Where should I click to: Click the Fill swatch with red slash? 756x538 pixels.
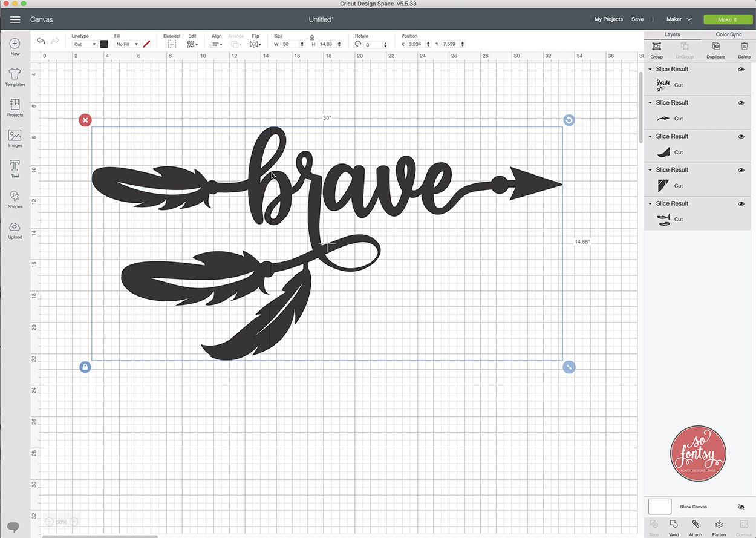146,44
